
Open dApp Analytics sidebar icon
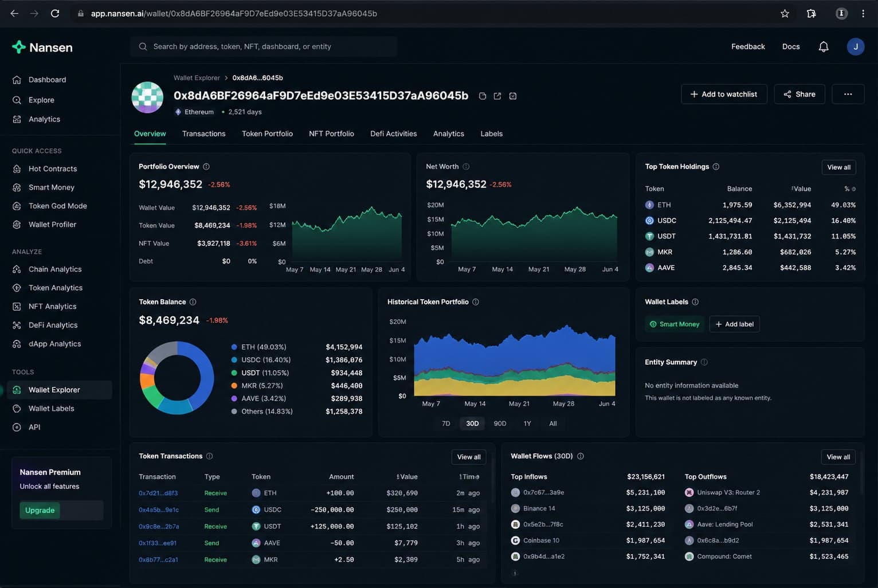click(17, 344)
